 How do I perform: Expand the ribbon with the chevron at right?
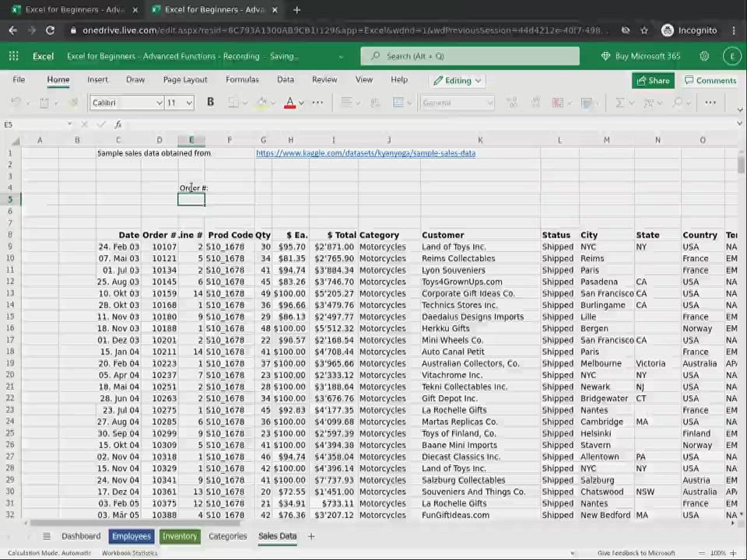pyautogui.click(x=739, y=110)
